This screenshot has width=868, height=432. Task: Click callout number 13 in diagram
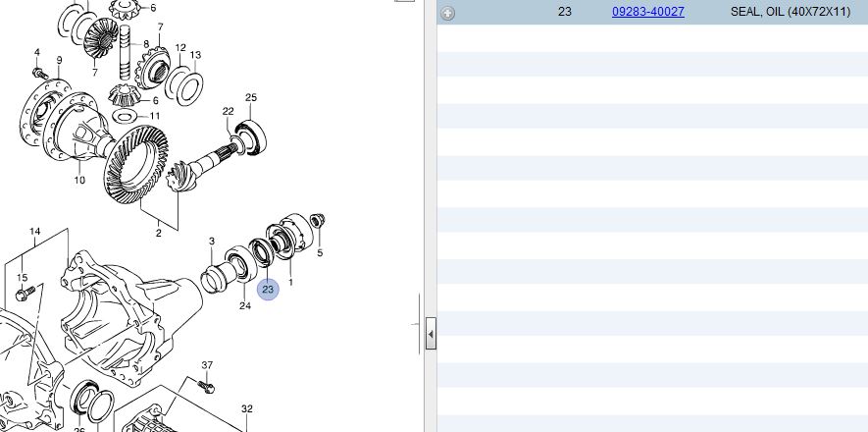[195, 54]
